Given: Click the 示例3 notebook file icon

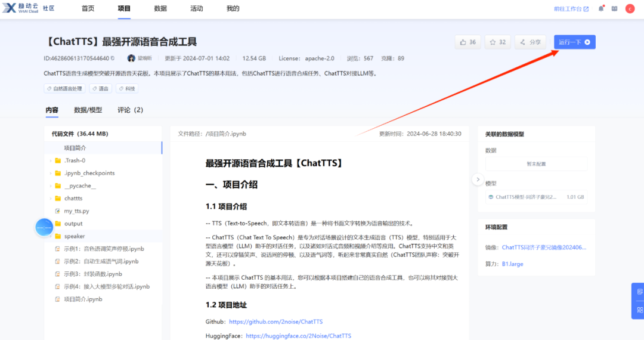Looking at the screenshot, I should tap(57, 274).
